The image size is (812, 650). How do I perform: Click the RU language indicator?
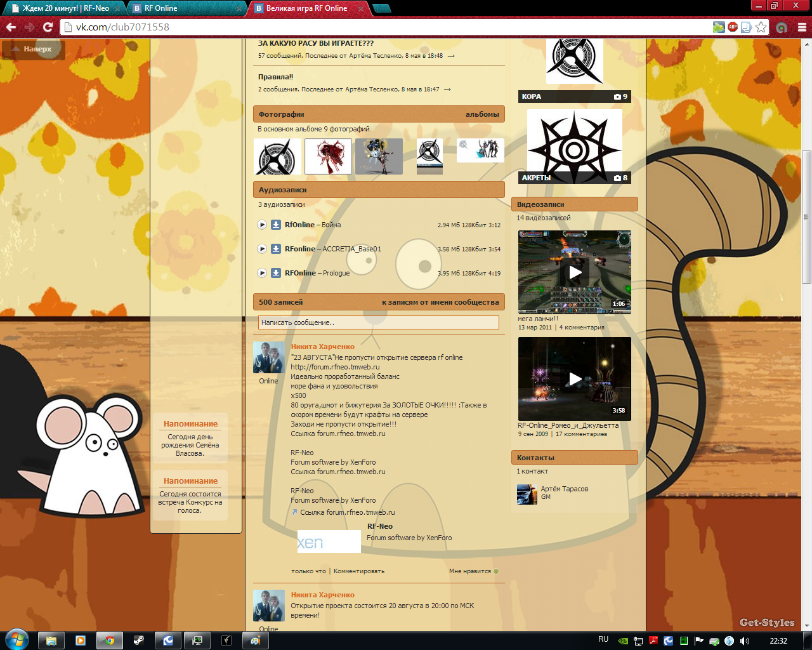[603, 639]
